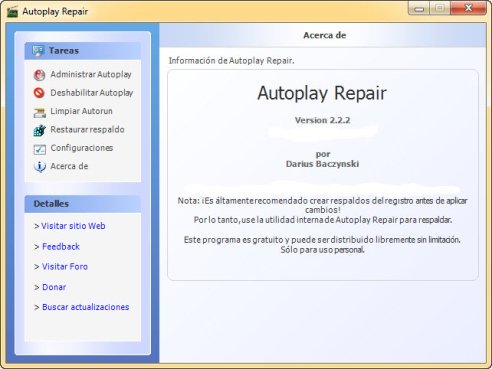Click the Tareas header icon

point(38,51)
